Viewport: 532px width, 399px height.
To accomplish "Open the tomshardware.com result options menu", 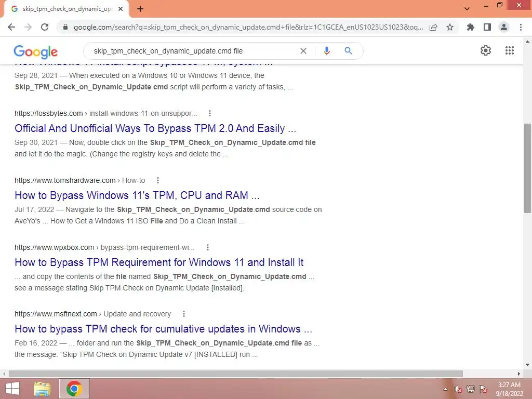I will coord(158,180).
